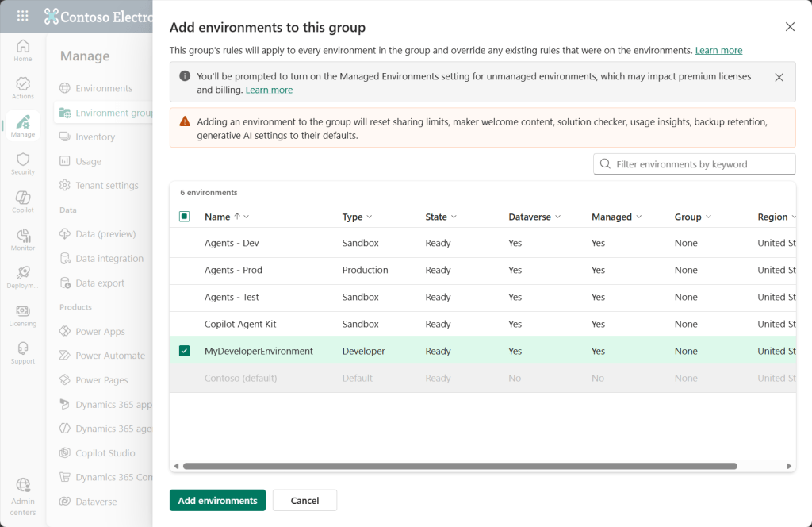Open the Region column dropdown
The height and width of the screenshot is (527, 812).
pyautogui.click(x=793, y=217)
